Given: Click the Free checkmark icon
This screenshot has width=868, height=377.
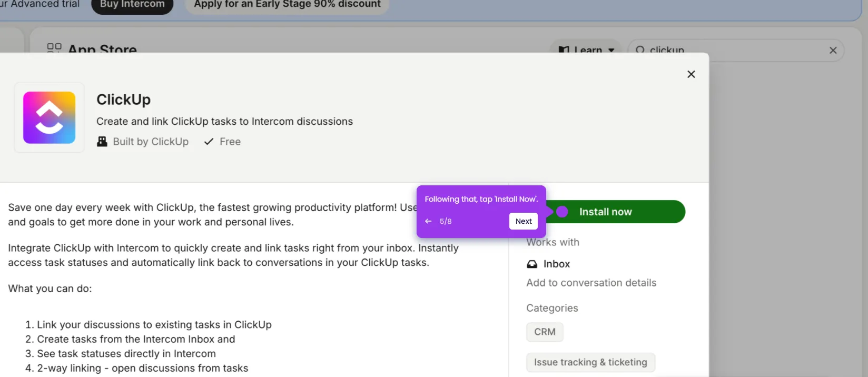Looking at the screenshot, I should (209, 142).
